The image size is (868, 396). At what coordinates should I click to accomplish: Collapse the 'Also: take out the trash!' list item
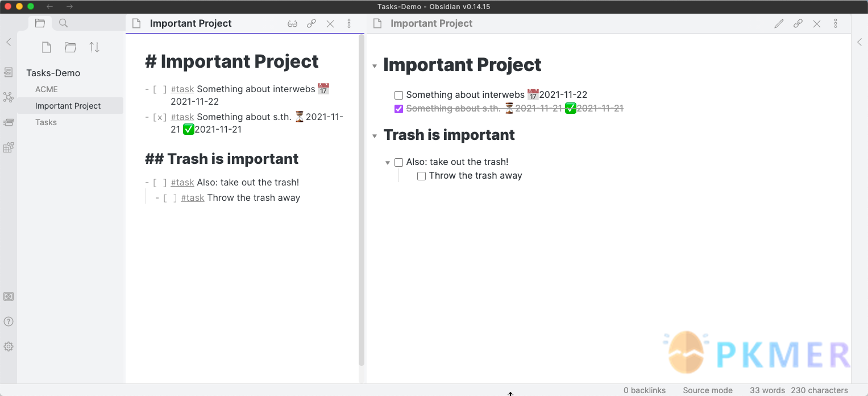click(x=388, y=163)
